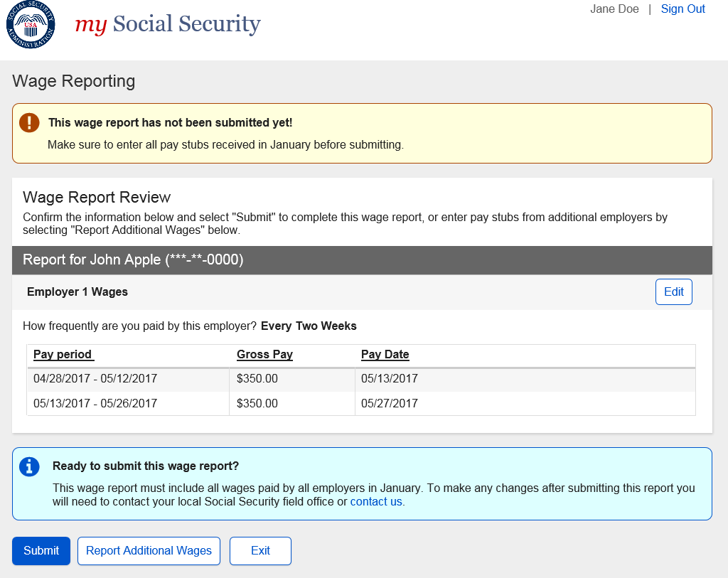Sign out of the account
This screenshot has height=578, width=728.
tap(682, 9)
